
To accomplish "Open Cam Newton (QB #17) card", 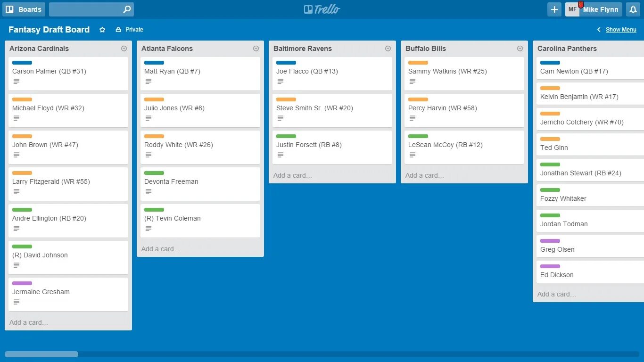I will 590,68.
